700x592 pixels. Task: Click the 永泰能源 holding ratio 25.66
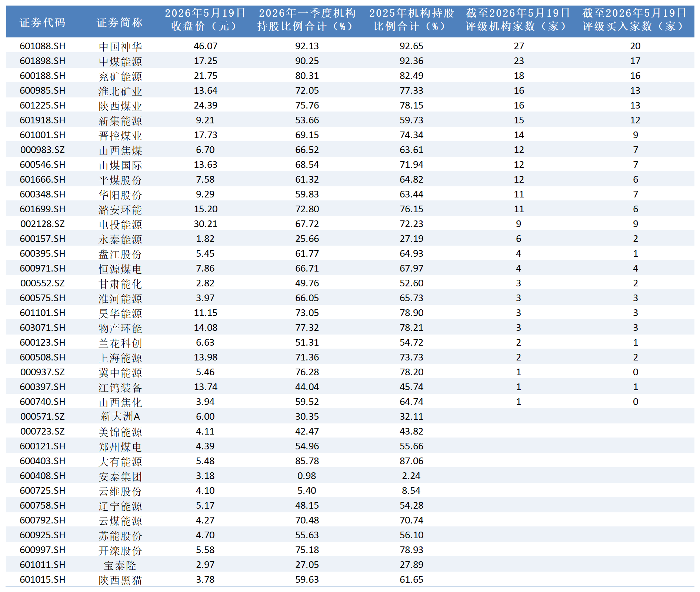coord(307,239)
